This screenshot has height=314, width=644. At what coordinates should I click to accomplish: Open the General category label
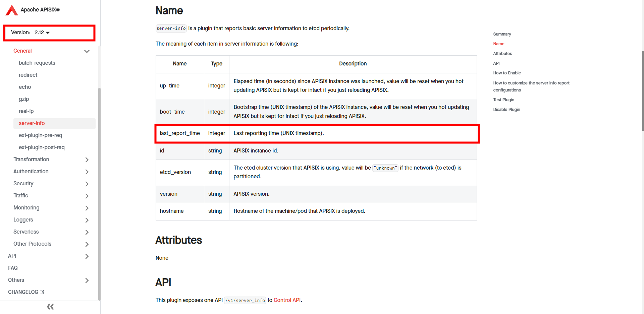point(22,51)
